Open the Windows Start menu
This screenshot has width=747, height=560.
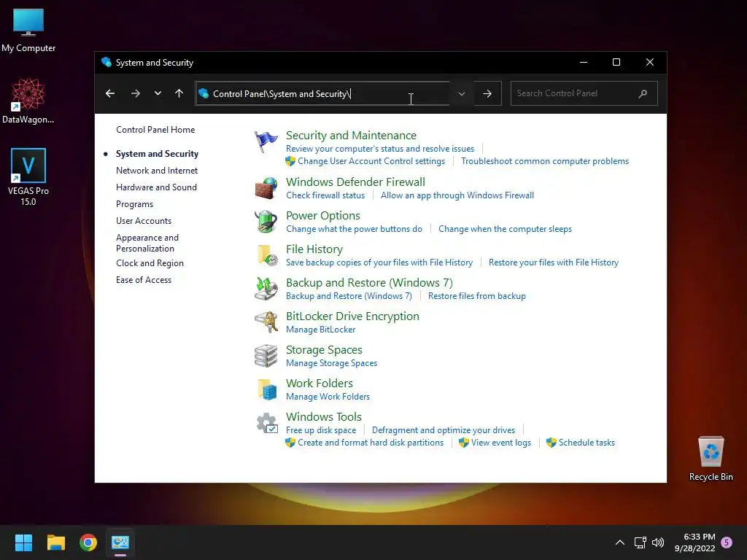coord(23,542)
